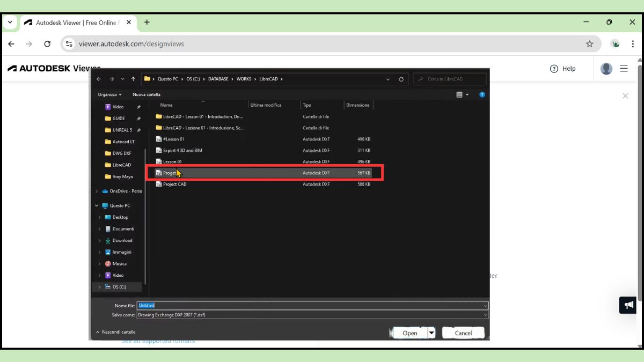The width and height of the screenshot is (644, 362).
Task: Open the tab search dropdown
Action: (10, 23)
